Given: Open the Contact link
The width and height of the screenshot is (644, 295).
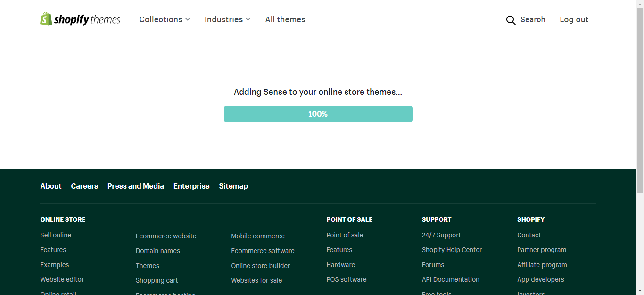Looking at the screenshot, I should tap(529, 235).
